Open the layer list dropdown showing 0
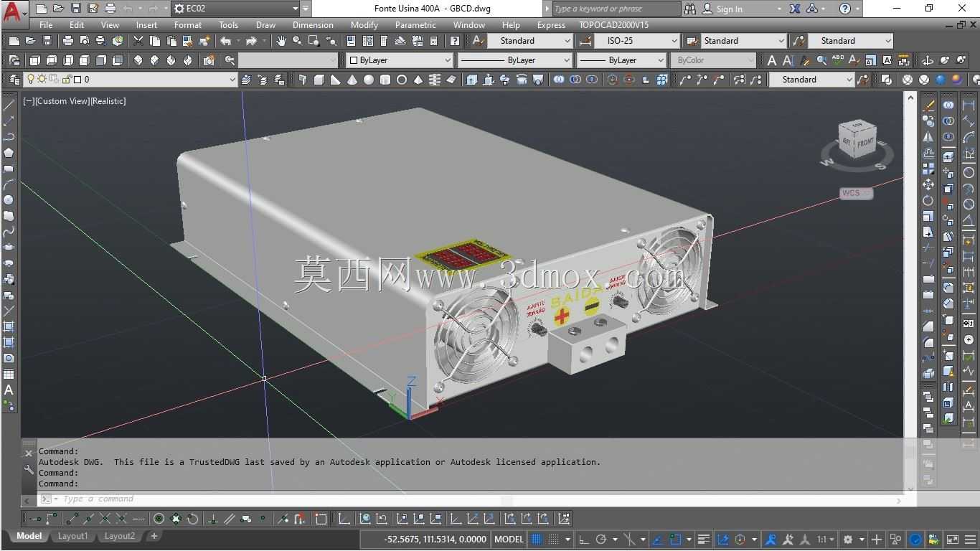Screen dimensions: 980x551 click(x=131, y=80)
